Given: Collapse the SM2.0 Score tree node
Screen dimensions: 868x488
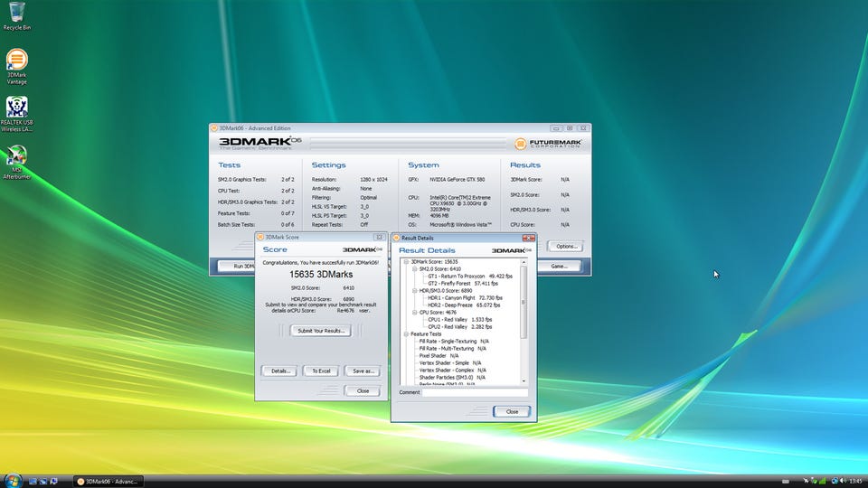Looking at the screenshot, I should click(x=414, y=268).
